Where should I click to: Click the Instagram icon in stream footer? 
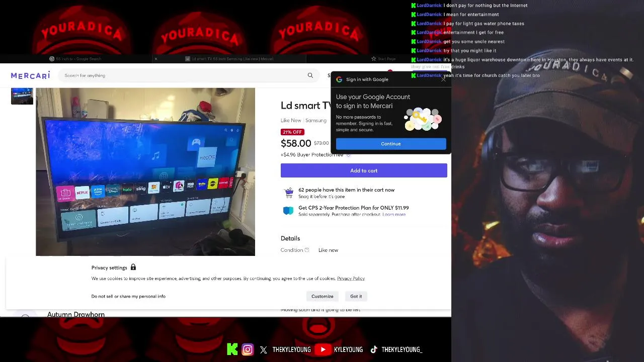248,349
